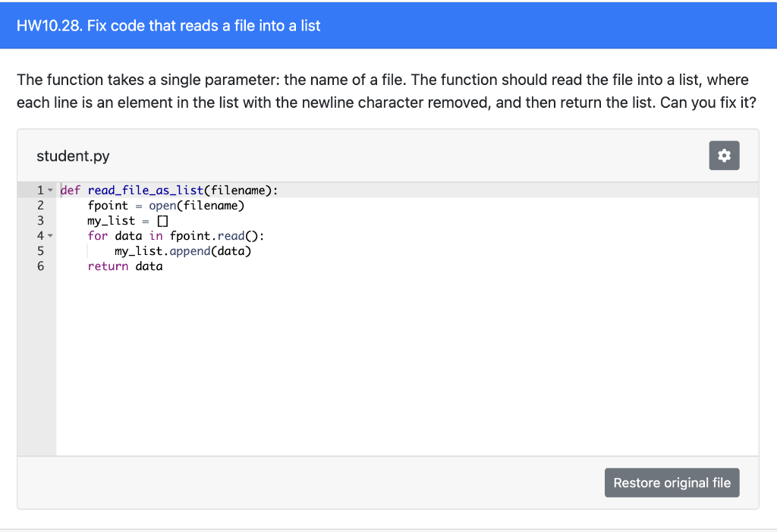Click the Restore original file button
The image size is (777, 532).
point(672,483)
